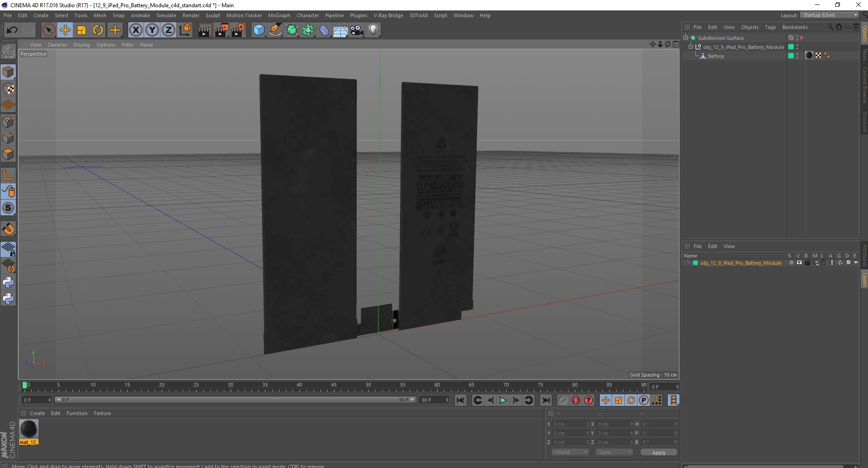Open Edit Render Settings icon
Image resolution: width=868 pixels, height=468 pixels.
238,30
